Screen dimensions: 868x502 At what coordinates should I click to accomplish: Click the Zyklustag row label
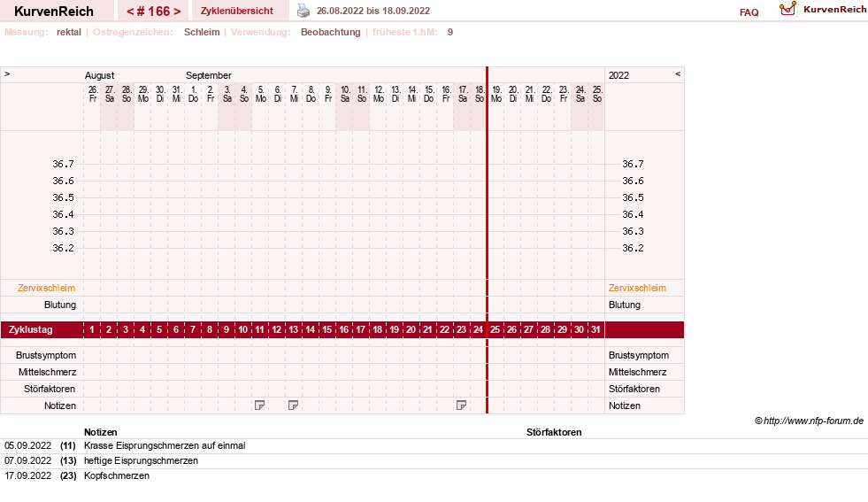point(31,329)
